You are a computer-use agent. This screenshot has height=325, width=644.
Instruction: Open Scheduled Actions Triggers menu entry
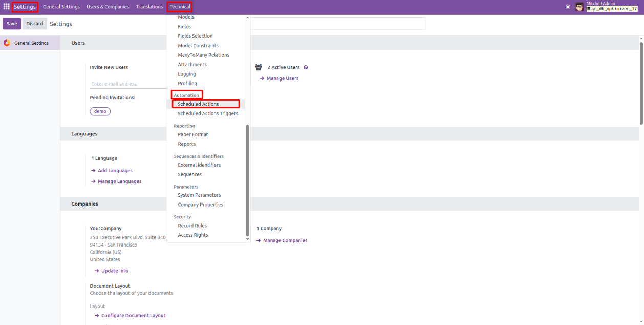(x=207, y=114)
